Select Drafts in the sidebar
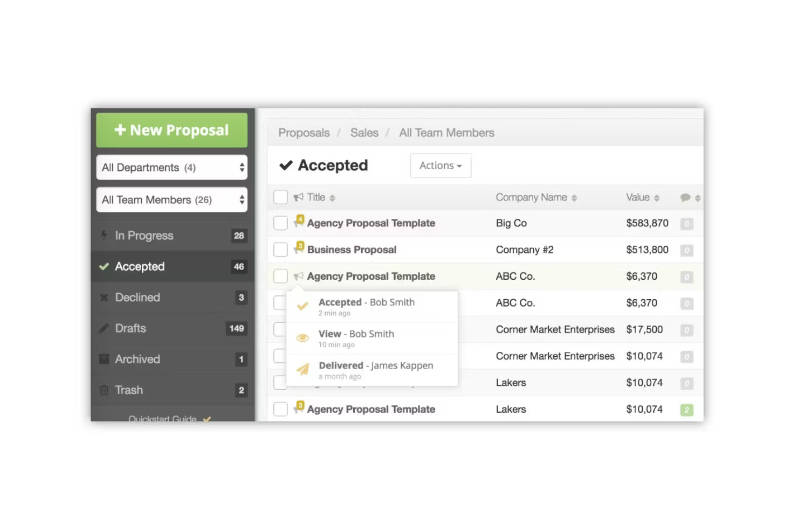Image resolution: width=798 pixels, height=532 pixels. 130,328
